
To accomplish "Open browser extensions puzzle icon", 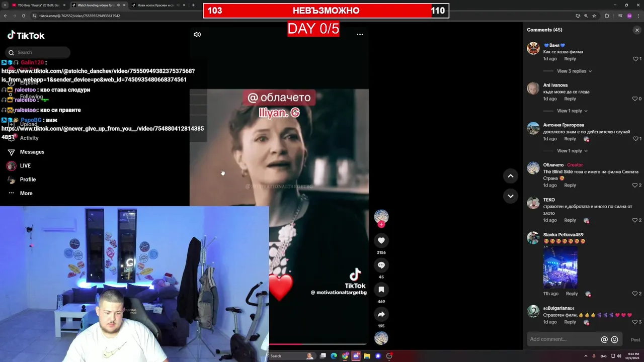I will [x=607, y=16].
